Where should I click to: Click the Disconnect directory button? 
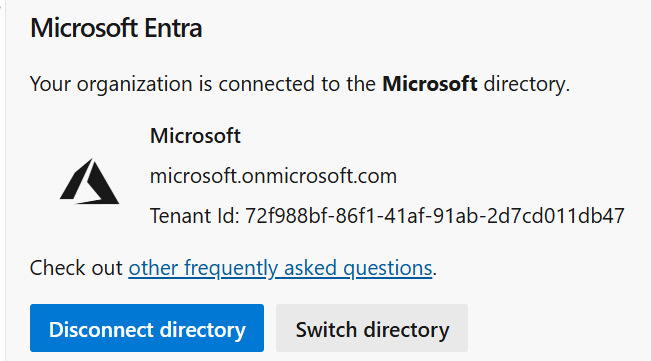tap(147, 328)
